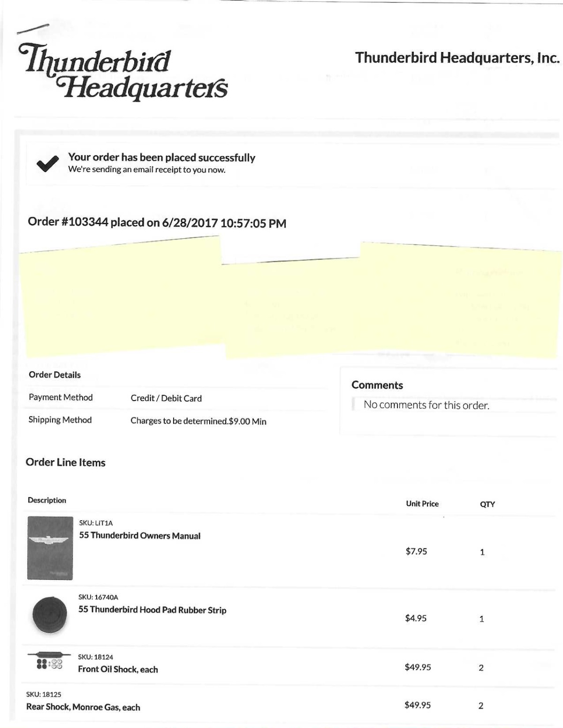Click the No comments for this order field
Viewport: 563px width, 728px height.
click(453, 405)
